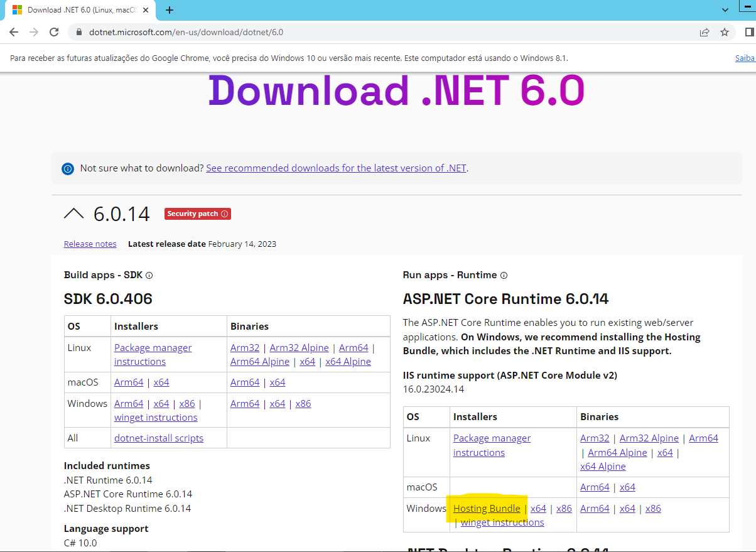
Task: Open ASP.NET Runtime Linux Package manager instructions
Action: (x=492, y=445)
